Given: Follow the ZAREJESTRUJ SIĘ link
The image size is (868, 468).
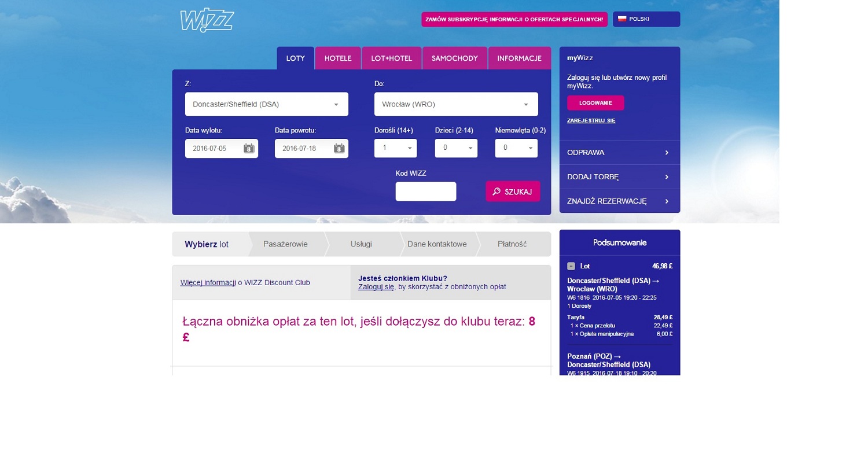Looking at the screenshot, I should [x=591, y=120].
